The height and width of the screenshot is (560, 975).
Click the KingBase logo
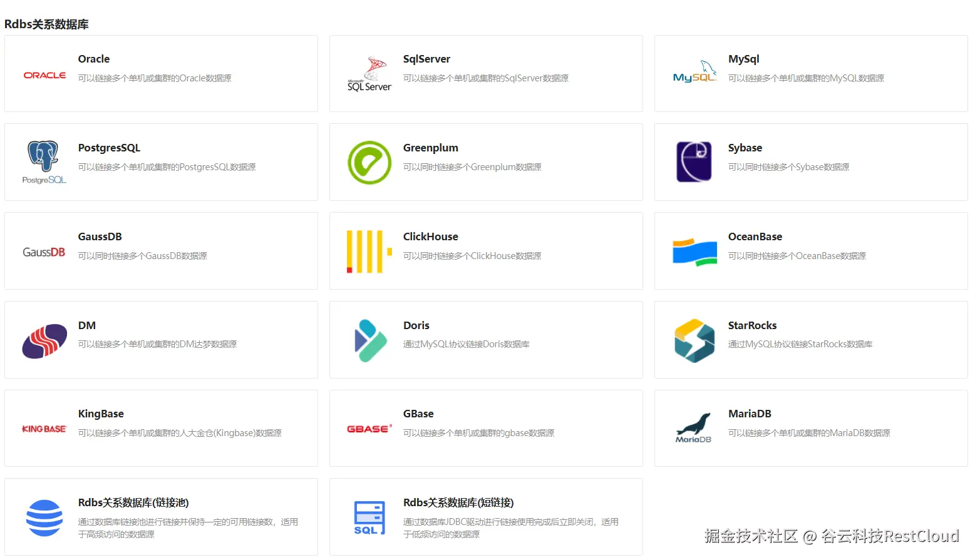44,429
